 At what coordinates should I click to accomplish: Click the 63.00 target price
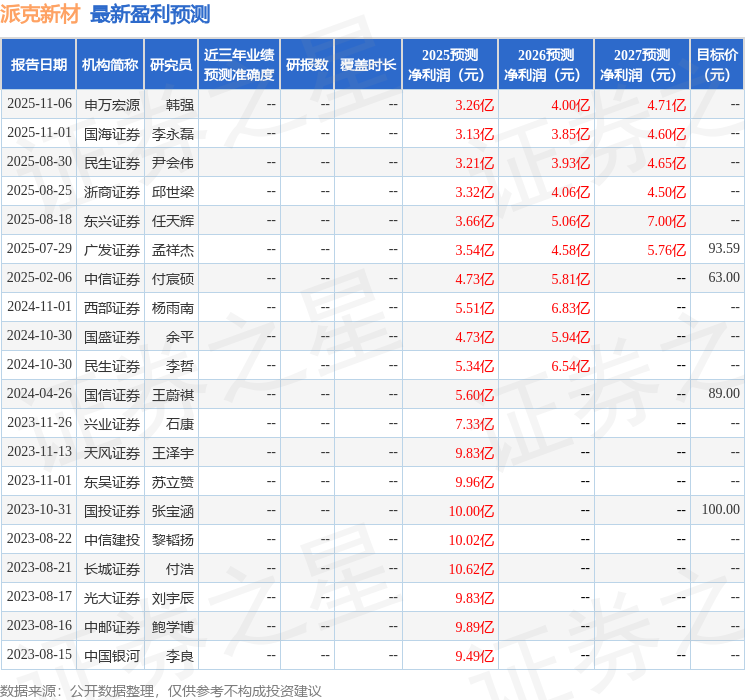[724, 277]
